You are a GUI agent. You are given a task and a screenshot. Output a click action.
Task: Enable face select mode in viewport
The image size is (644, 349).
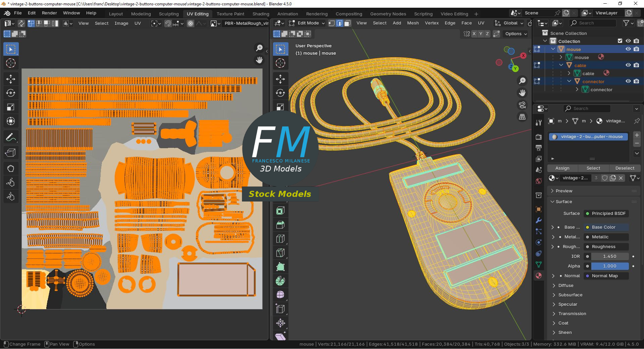(347, 23)
